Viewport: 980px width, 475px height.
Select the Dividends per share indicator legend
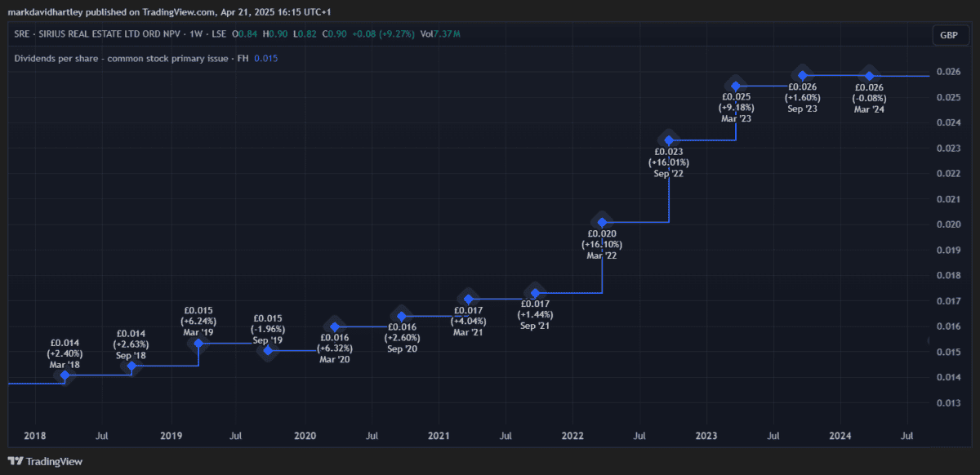pyautogui.click(x=131, y=59)
